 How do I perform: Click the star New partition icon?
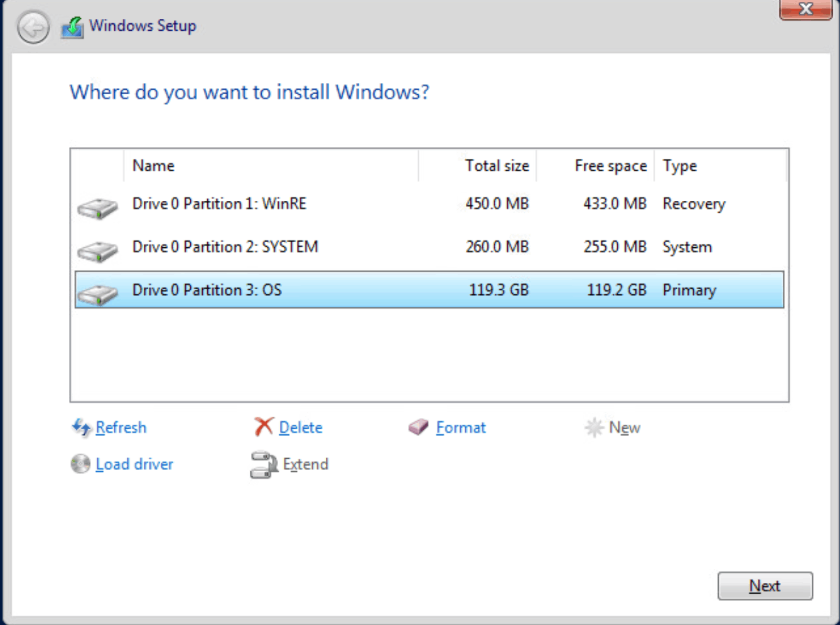(594, 427)
